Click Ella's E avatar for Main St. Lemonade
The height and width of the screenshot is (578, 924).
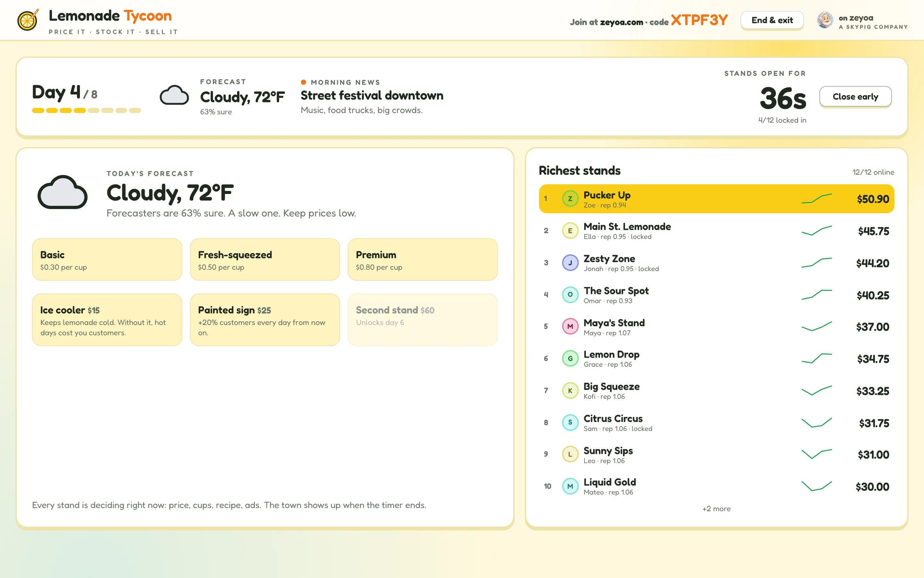570,231
